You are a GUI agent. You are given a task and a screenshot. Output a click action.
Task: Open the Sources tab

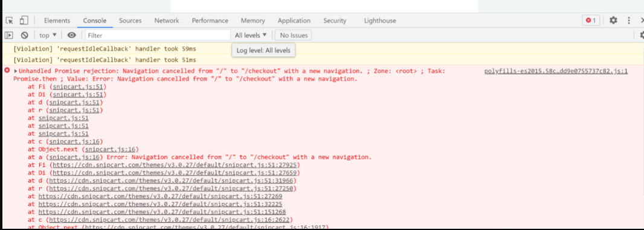(x=130, y=21)
